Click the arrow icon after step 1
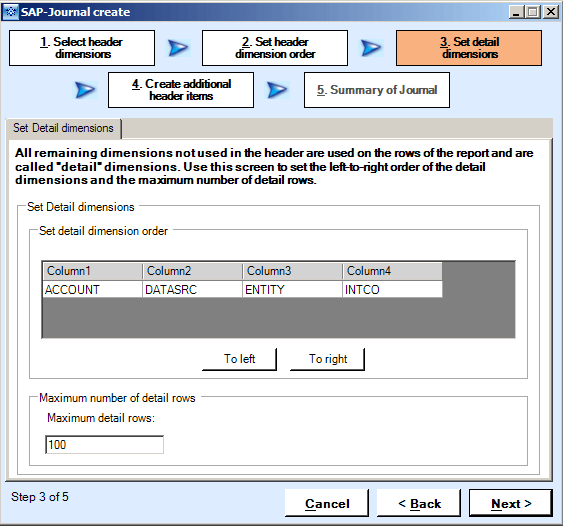The image size is (563, 526). tap(178, 48)
